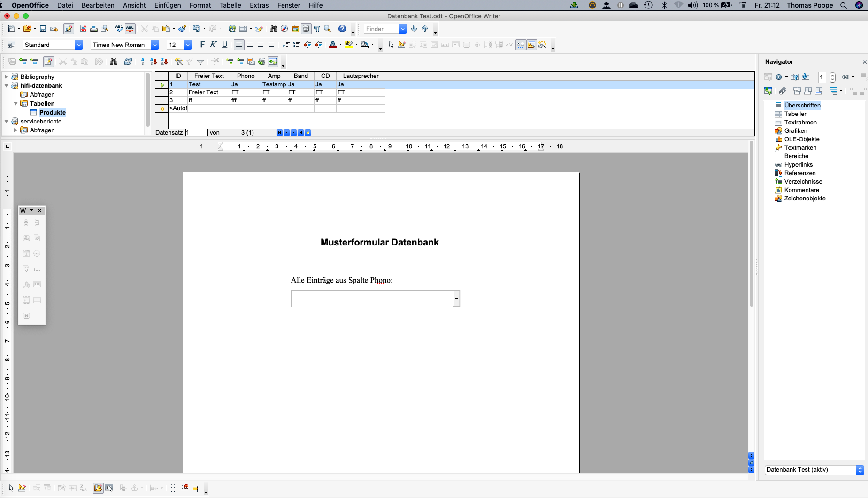Click the Form Wizards wand icon
The image size is (868, 498).
[542, 45]
